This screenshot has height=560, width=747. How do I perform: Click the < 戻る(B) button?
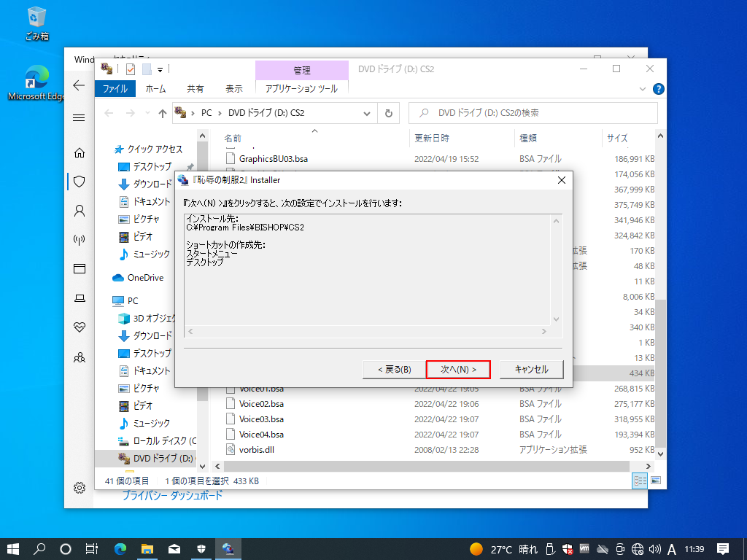click(x=395, y=370)
